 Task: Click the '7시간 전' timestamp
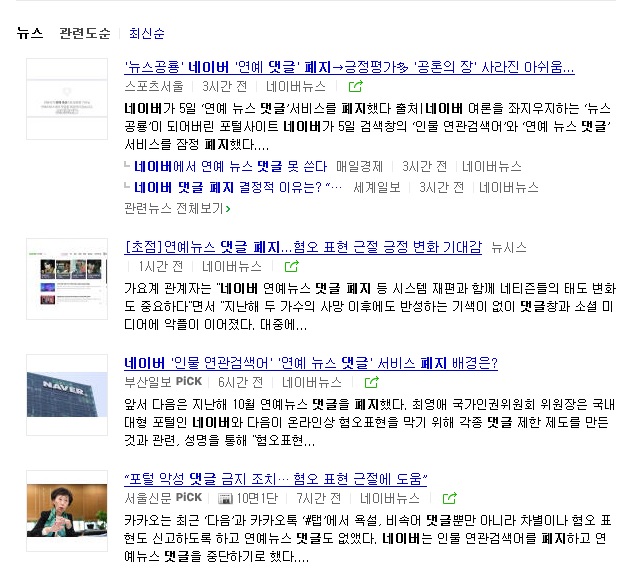tap(318, 498)
